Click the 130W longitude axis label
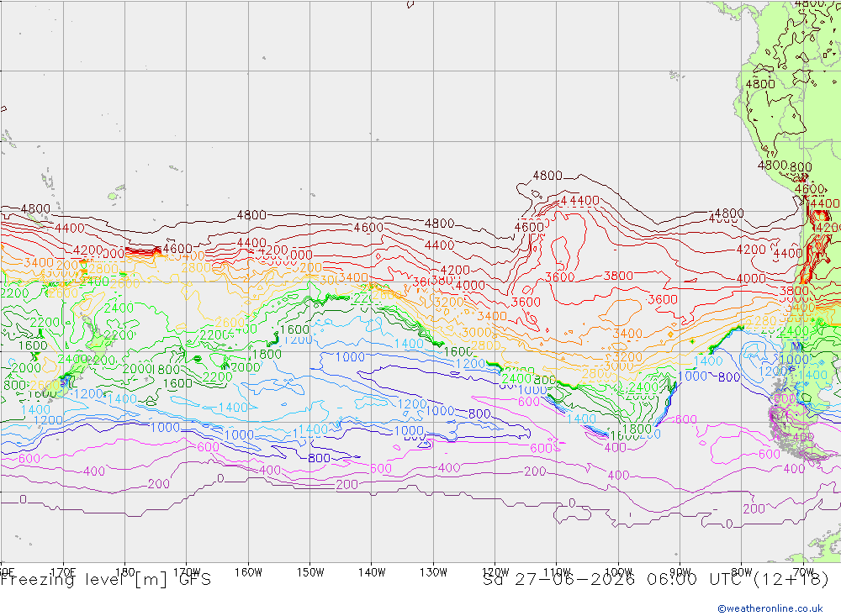Image resolution: width=841 pixels, height=616 pixels. [x=433, y=572]
